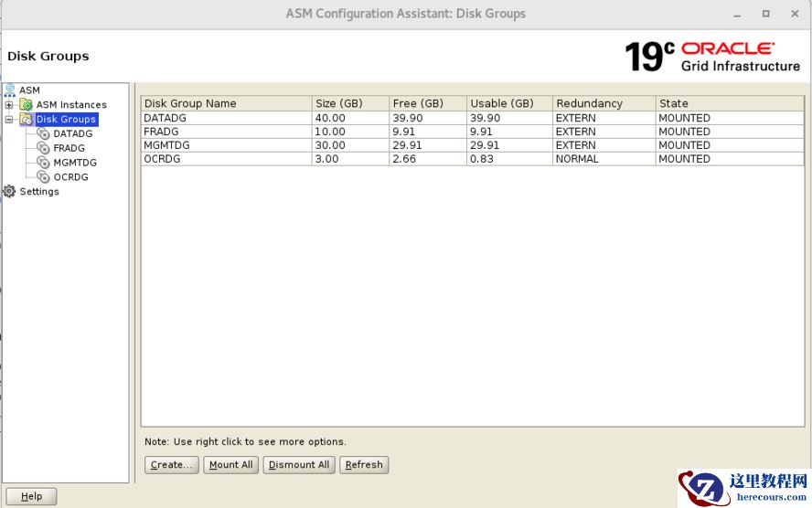Select OCRDG label in the tree
Image resolution: width=812 pixels, height=508 pixels.
(71, 177)
